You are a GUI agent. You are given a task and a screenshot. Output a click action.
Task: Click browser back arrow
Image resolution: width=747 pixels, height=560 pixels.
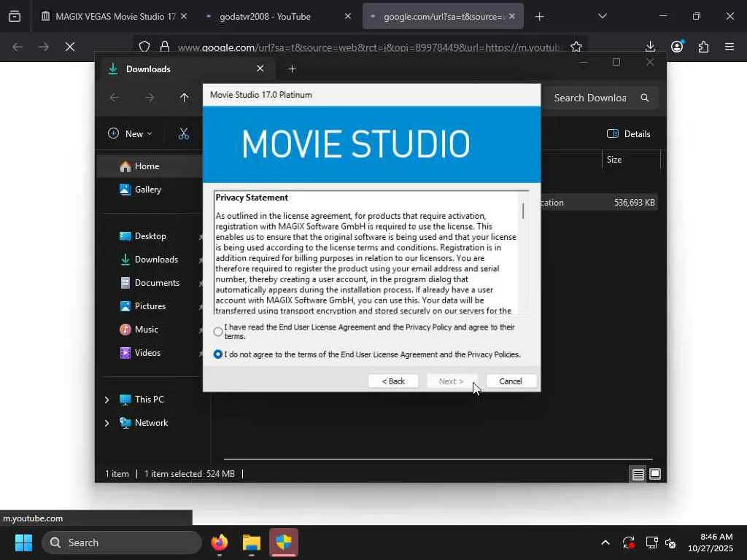coord(18,47)
